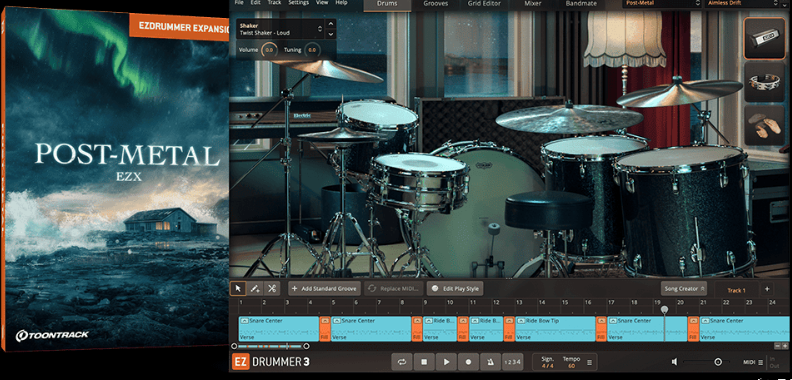Screen dimensions: 792x380
Task: Open the Twist Shaker instrument dropdown
Action: pos(280,29)
